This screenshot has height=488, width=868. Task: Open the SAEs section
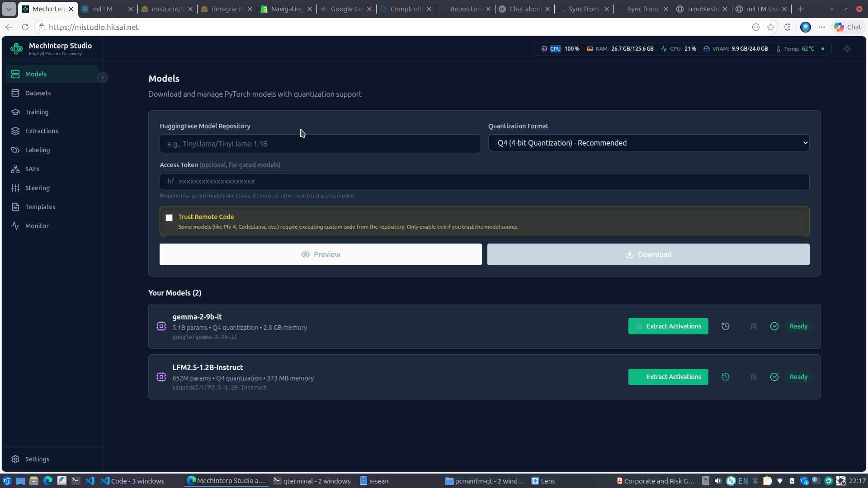[x=52, y=169]
